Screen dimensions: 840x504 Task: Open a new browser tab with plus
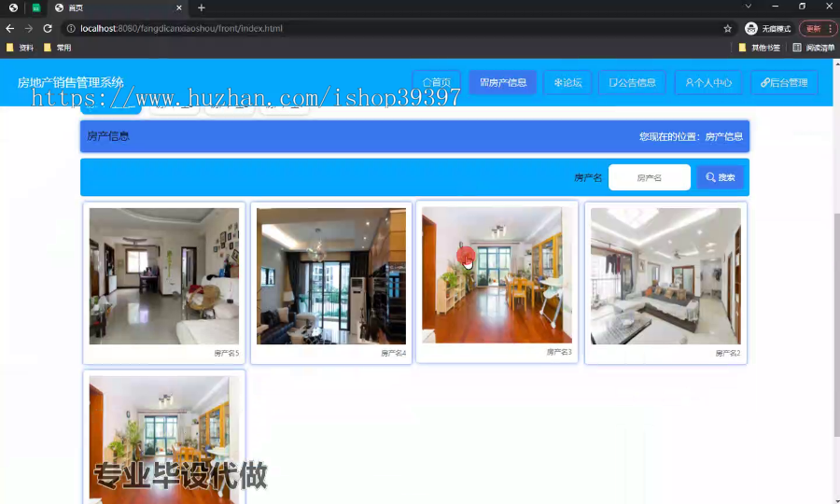[x=202, y=7]
